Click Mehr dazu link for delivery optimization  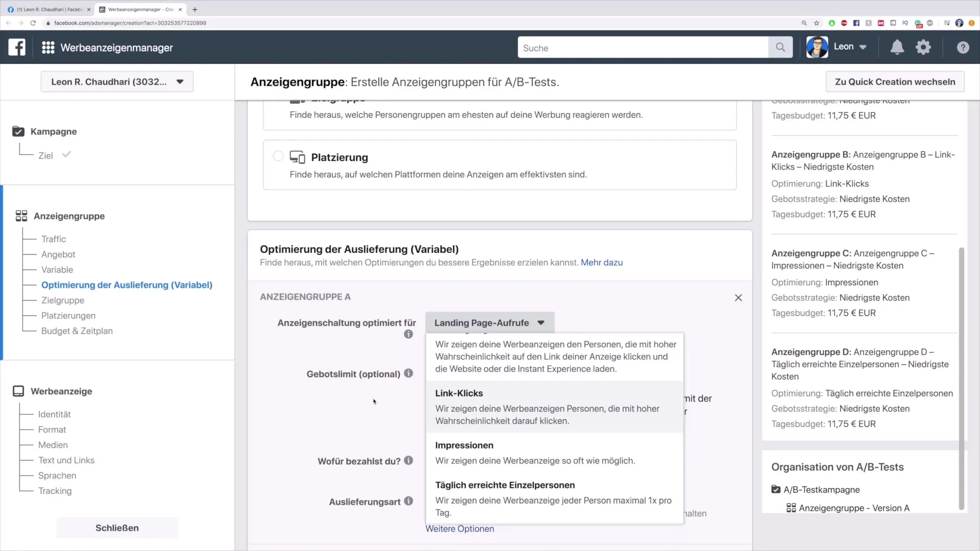click(x=602, y=262)
